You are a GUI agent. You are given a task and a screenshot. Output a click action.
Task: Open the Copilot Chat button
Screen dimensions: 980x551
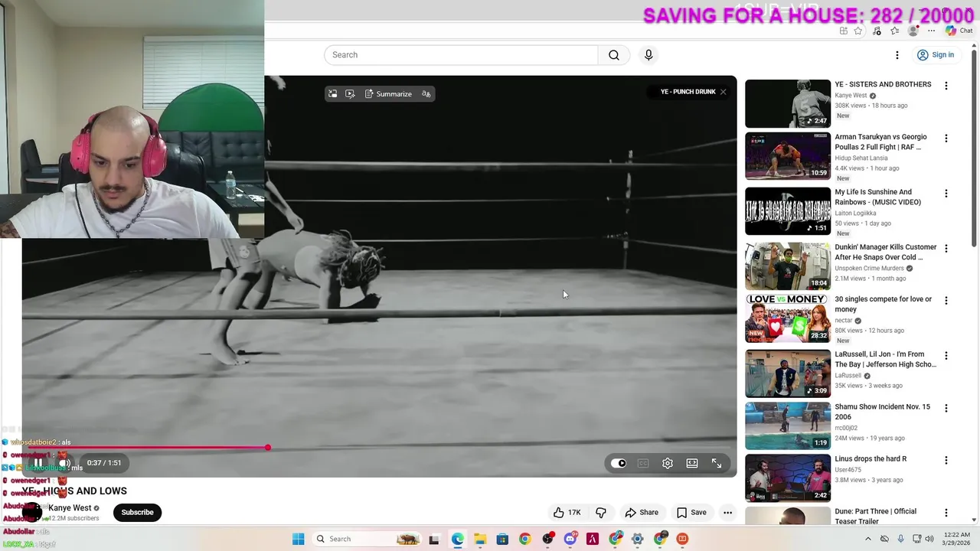tap(959, 31)
